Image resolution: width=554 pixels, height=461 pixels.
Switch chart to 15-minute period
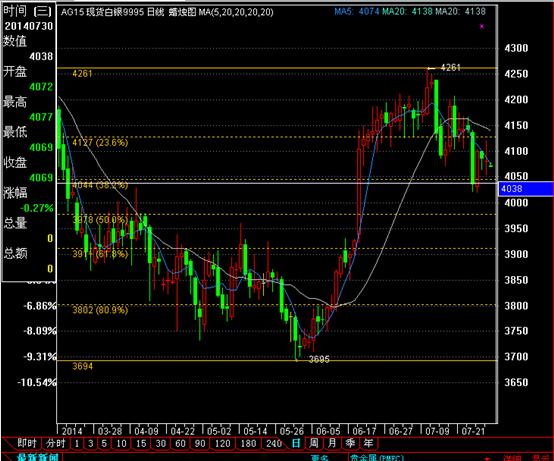[x=141, y=443]
